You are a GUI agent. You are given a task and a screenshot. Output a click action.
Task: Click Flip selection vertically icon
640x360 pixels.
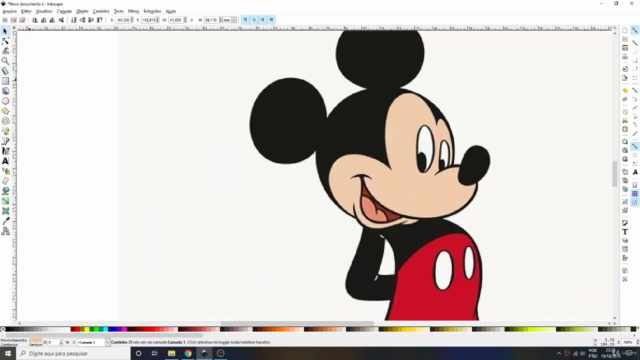click(x=61, y=20)
